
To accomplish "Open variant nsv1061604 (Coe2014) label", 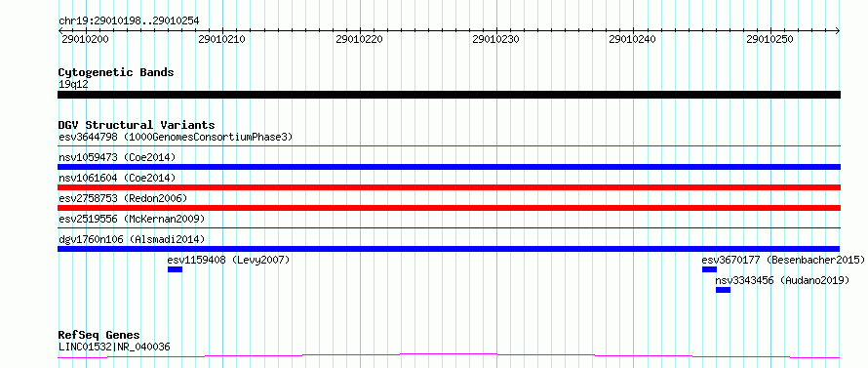I will tap(117, 178).
